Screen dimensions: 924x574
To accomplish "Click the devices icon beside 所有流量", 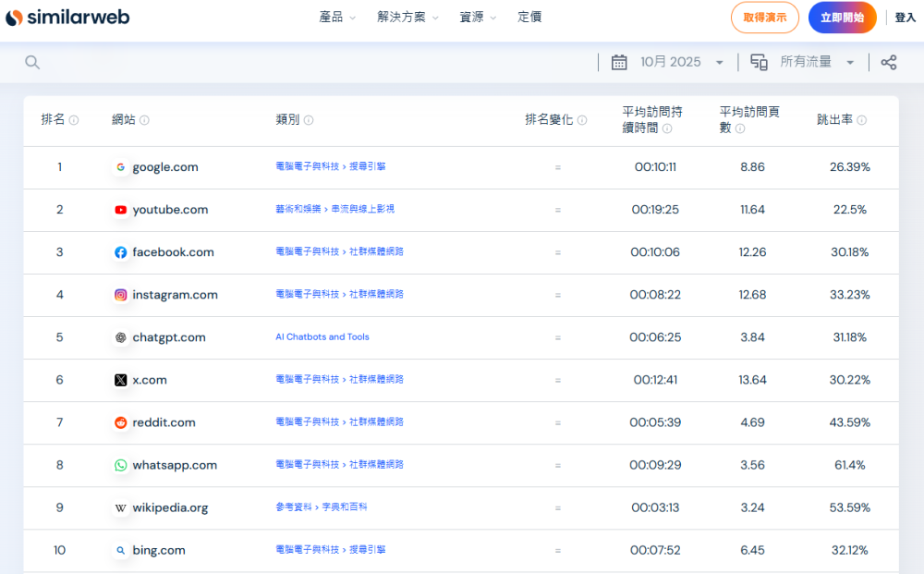I will click(759, 62).
